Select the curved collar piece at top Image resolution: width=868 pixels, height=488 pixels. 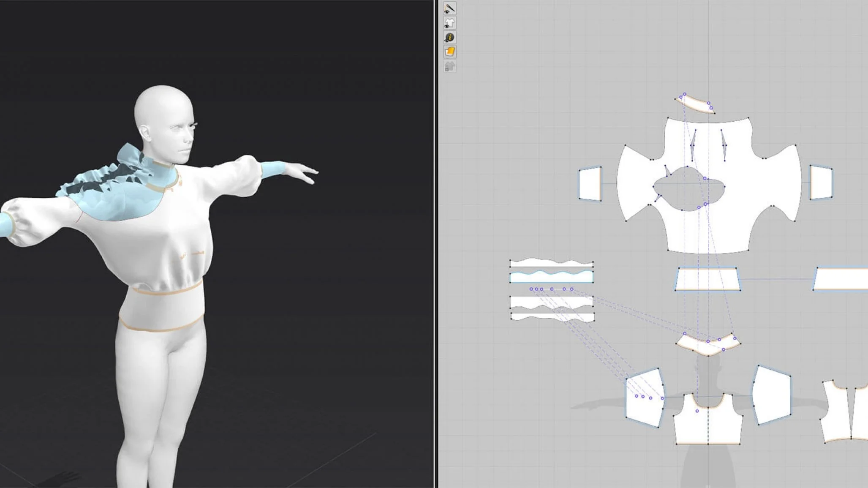point(696,104)
